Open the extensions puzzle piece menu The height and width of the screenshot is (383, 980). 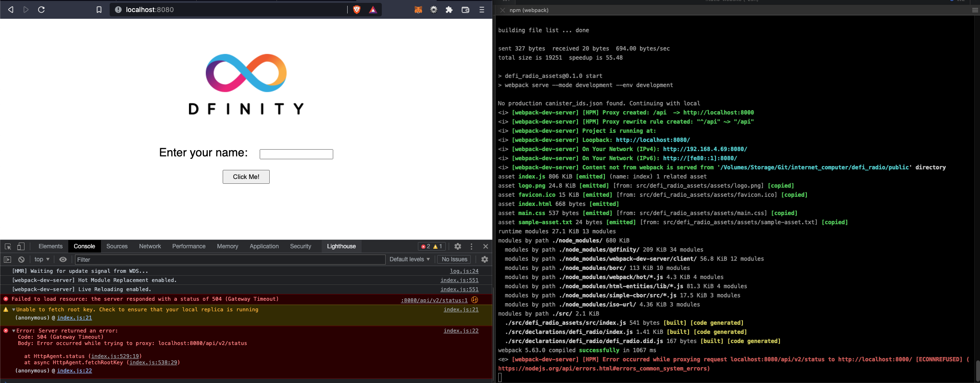coord(449,10)
